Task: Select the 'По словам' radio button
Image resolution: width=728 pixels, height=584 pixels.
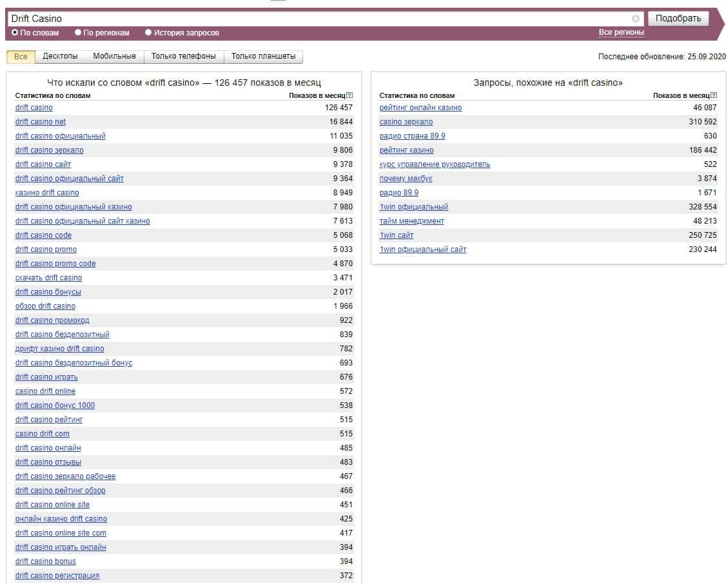Action: click(x=15, y=32)
